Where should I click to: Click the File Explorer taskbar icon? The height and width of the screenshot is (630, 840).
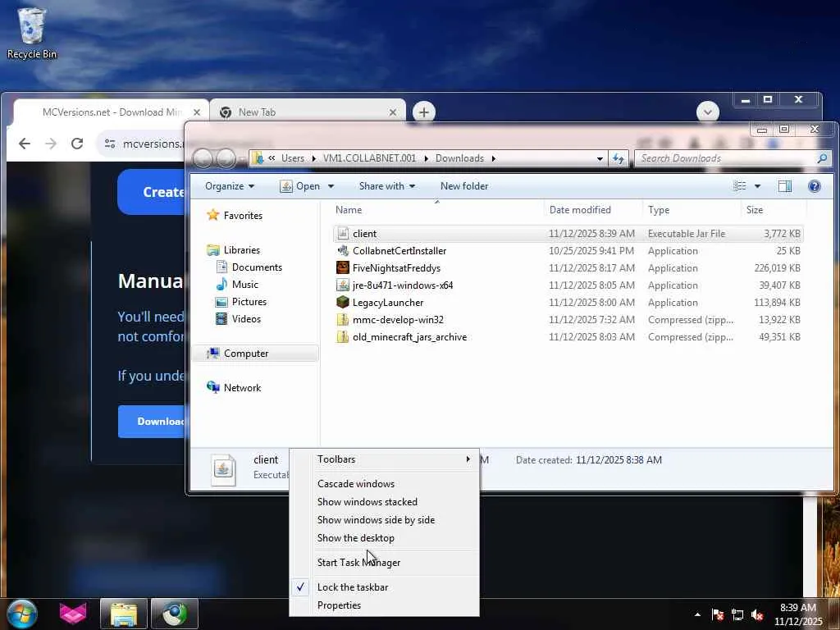tap(124, 614)
